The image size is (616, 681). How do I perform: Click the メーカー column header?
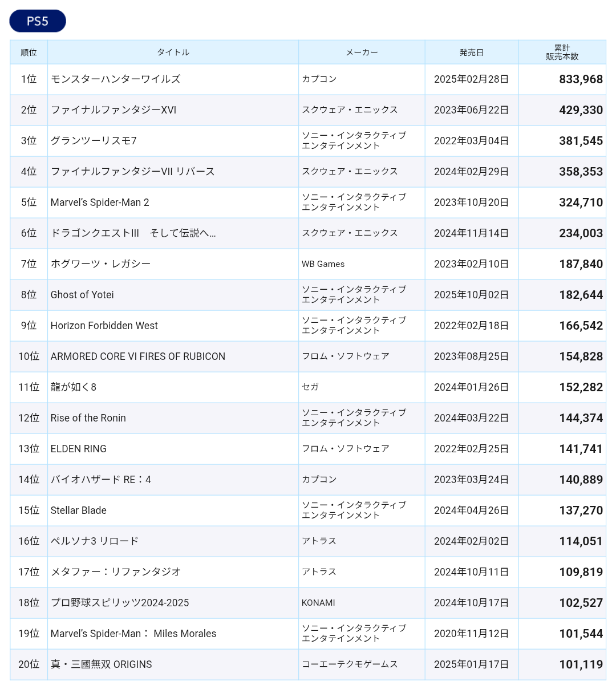click(x=362, y=52)
